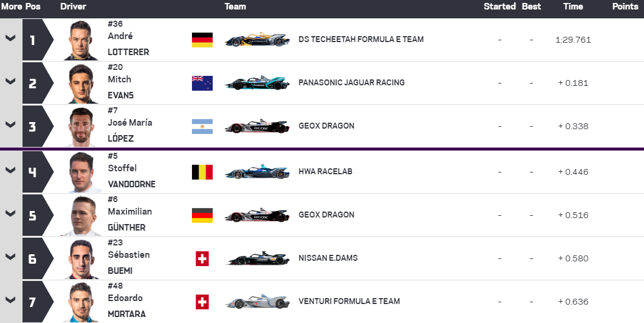
Task: Expand row details for Mitch Evans
Action: 10,82
